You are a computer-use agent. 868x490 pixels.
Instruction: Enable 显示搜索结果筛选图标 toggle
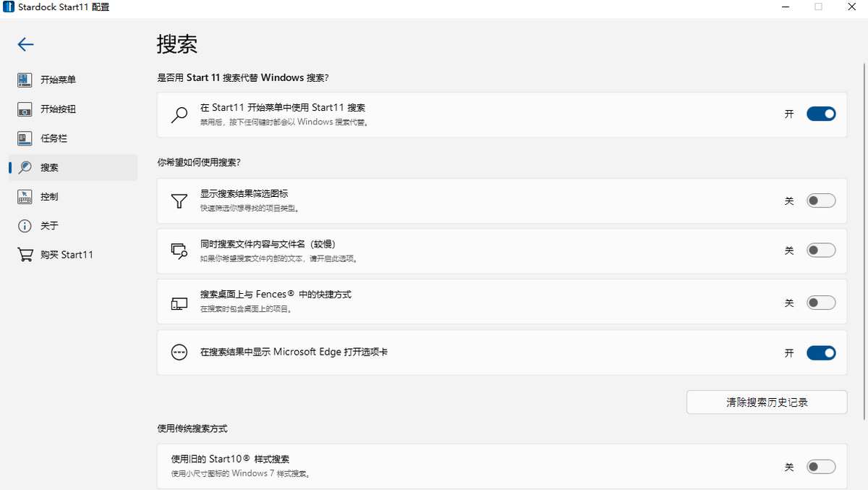pos(821,200)
